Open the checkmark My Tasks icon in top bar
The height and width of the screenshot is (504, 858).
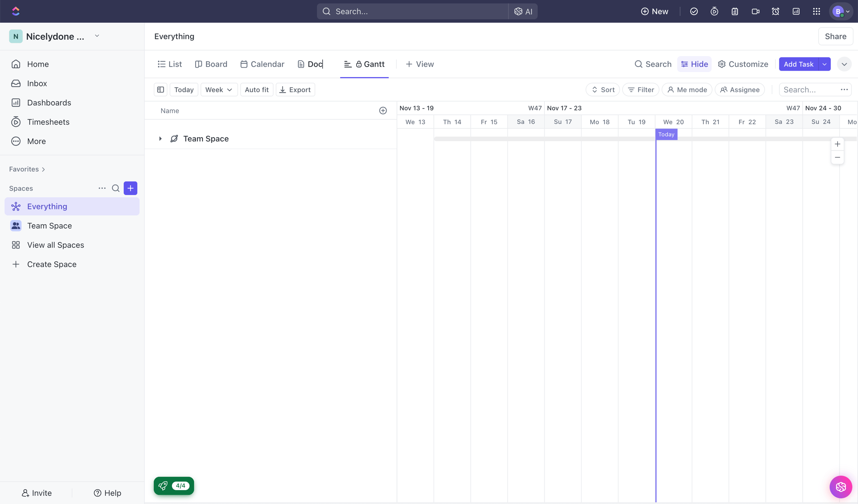[694, 11]
